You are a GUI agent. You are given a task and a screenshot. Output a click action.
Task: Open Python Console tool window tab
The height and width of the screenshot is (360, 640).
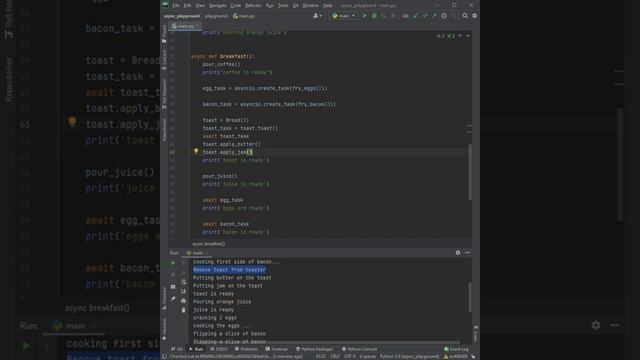click(x=360, y=349)
